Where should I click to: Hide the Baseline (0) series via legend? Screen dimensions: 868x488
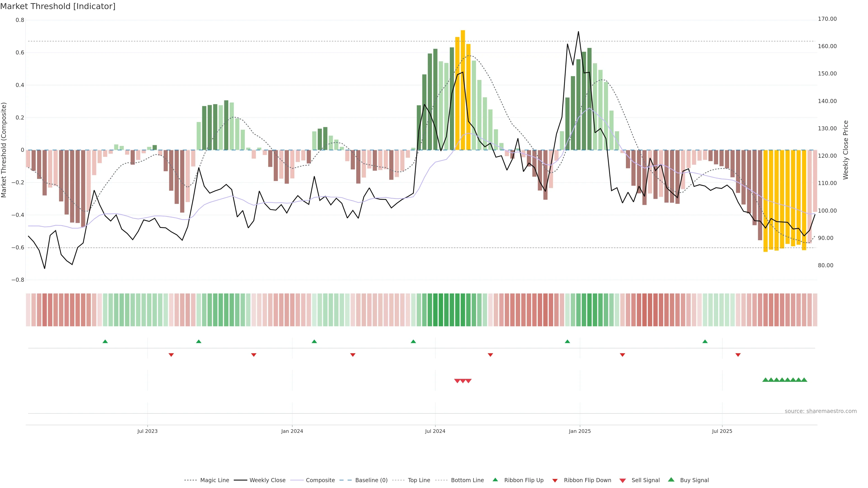coord(371,480)
